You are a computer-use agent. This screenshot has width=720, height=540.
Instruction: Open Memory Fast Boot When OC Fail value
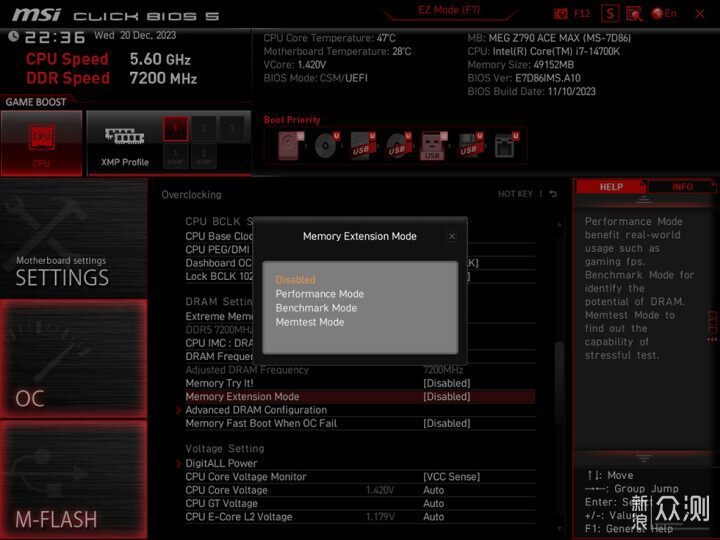[446, 423]
